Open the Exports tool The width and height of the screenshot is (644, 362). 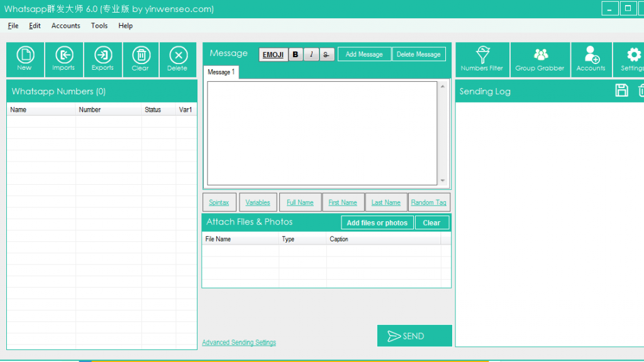[103, 60]
